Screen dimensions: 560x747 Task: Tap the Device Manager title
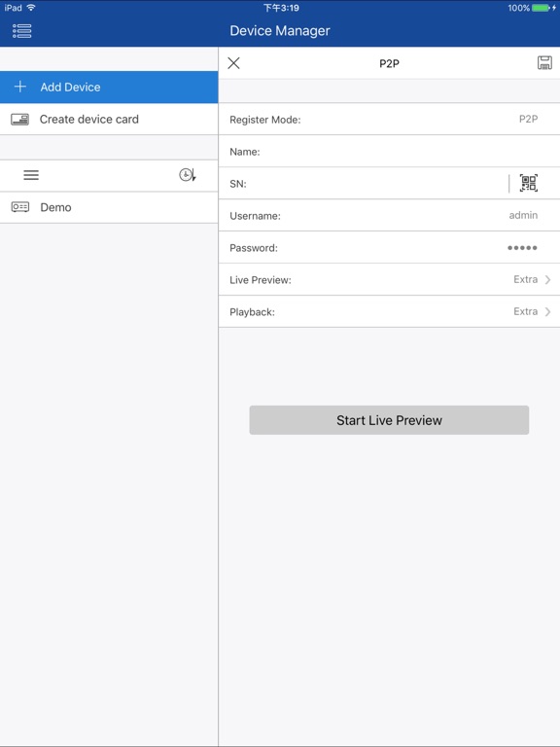tap(280, 31)
